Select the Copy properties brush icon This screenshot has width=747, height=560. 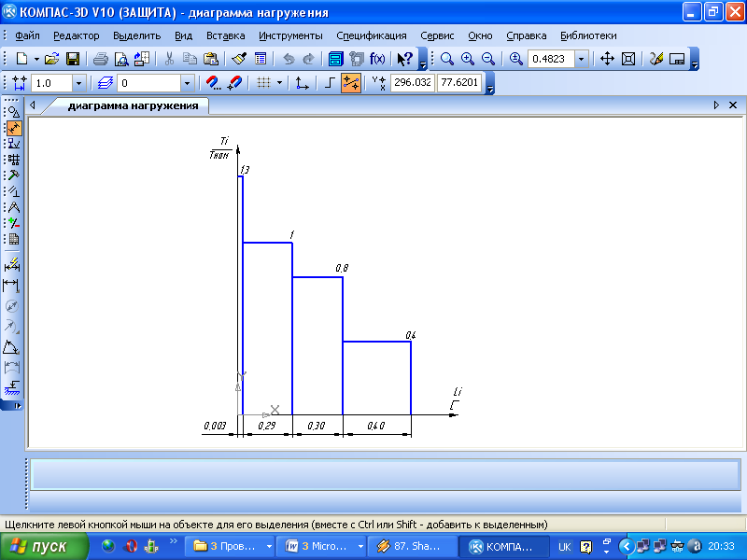tap(239, 59)
